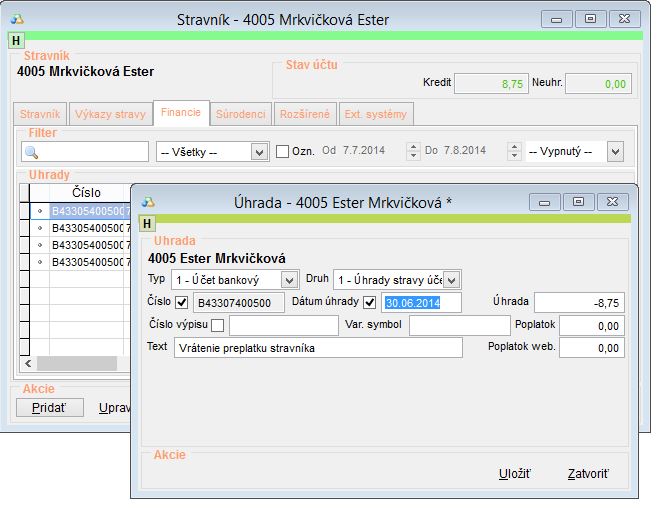Enable the Číslo výpisu checkbox
The image size is (660, 509).
pos(217,325)
